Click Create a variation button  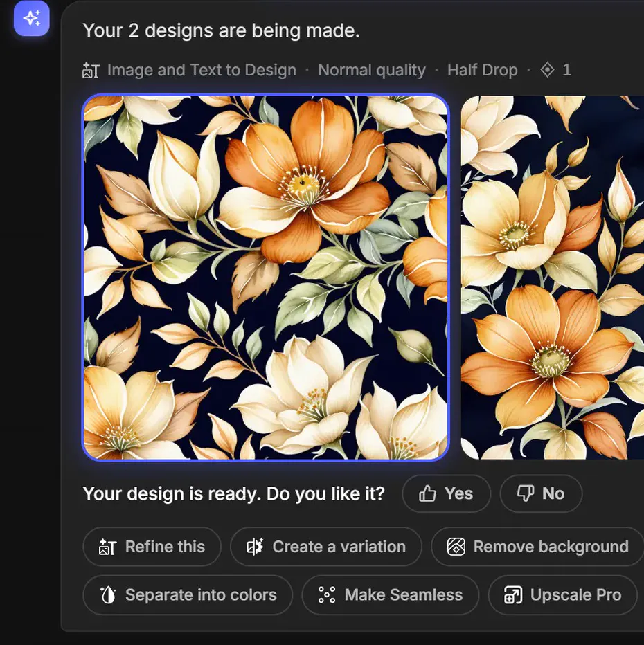pos(326,547)
